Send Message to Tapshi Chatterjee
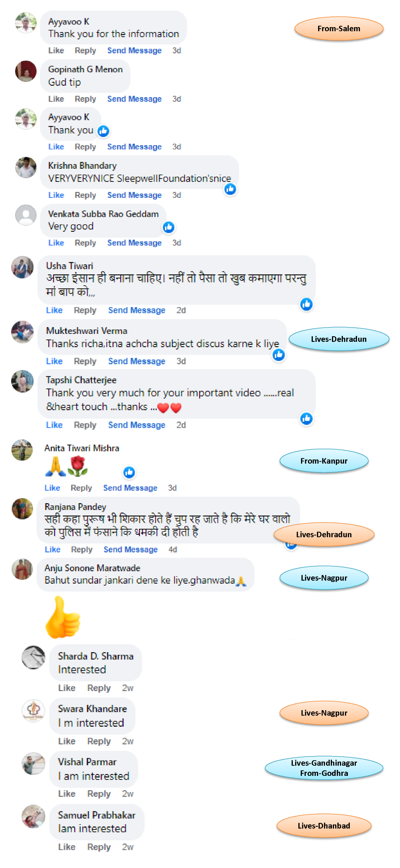400x868 pixels. click(x=136, y=425)
